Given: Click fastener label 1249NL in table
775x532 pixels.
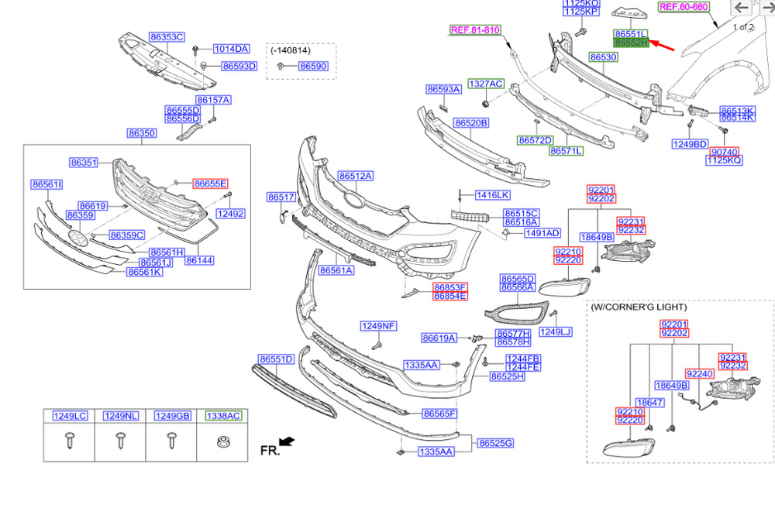Looking at the screenshot, I should (121, 417).
